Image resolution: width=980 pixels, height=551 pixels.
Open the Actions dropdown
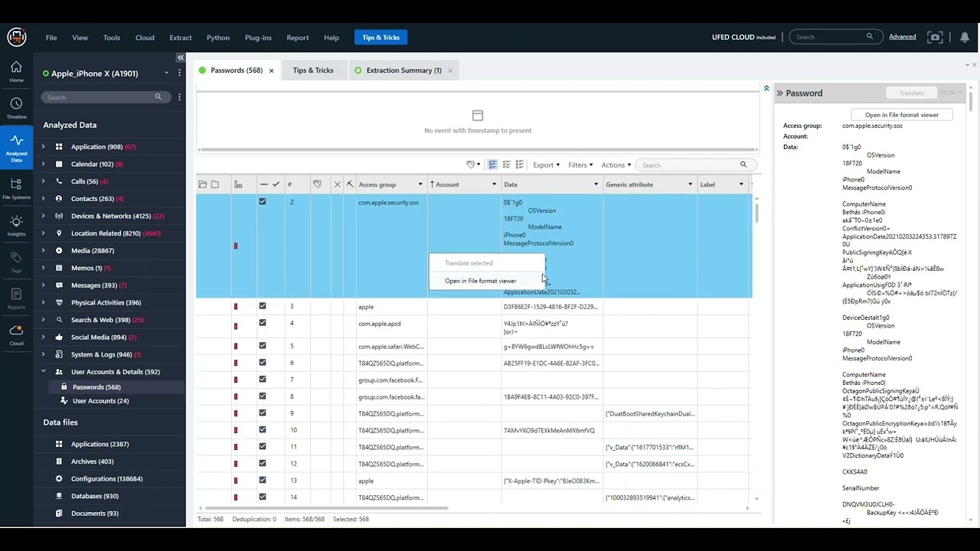coord(616,165)
